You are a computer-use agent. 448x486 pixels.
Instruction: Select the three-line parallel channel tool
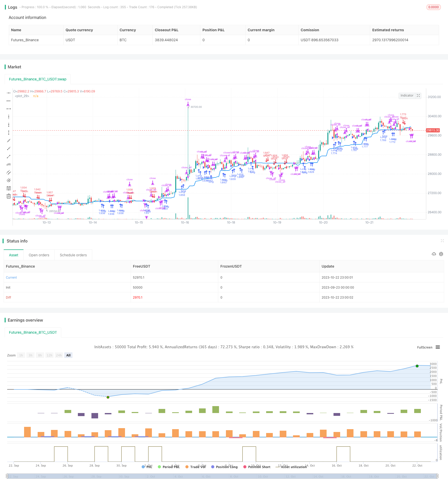[9, 180]
